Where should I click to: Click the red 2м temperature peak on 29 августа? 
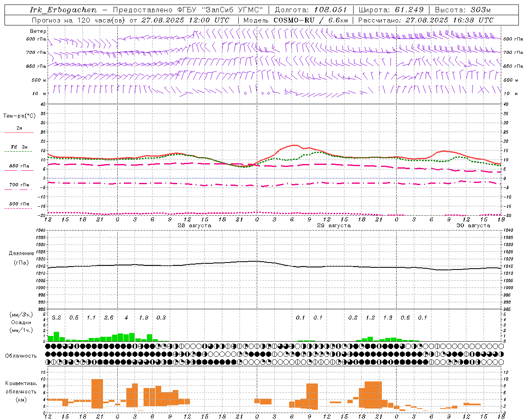pyautogui.click(x=294, y=145)
